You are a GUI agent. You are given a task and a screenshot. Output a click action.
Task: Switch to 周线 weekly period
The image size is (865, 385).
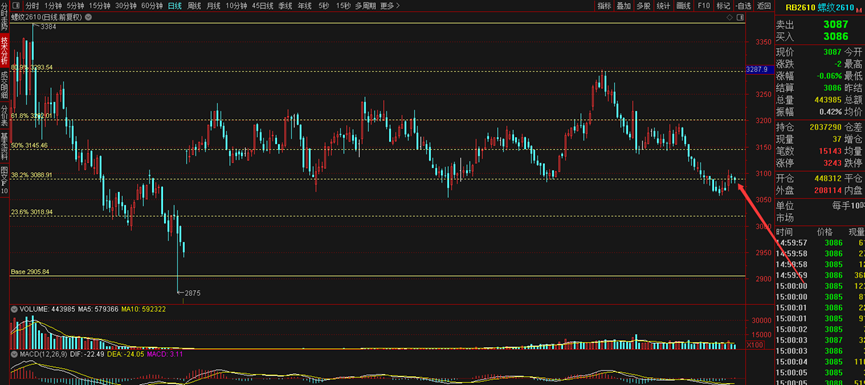tap(194, 6)
